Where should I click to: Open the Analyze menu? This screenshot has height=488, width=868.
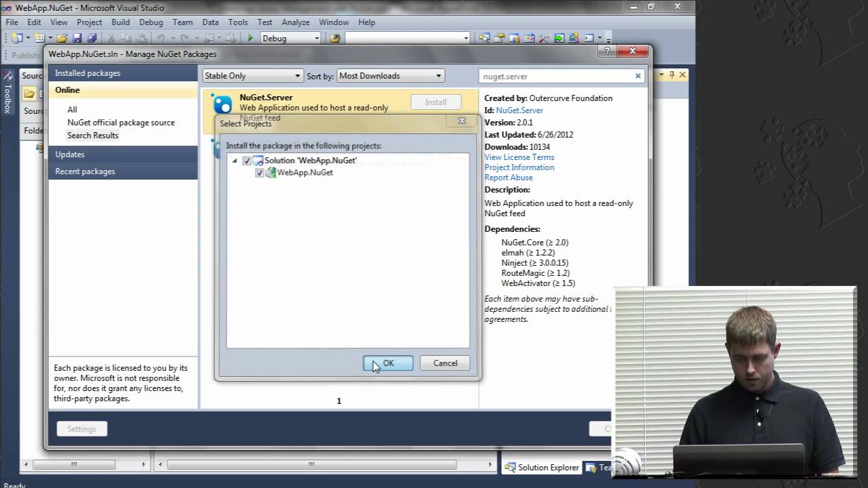click(296, 22)
